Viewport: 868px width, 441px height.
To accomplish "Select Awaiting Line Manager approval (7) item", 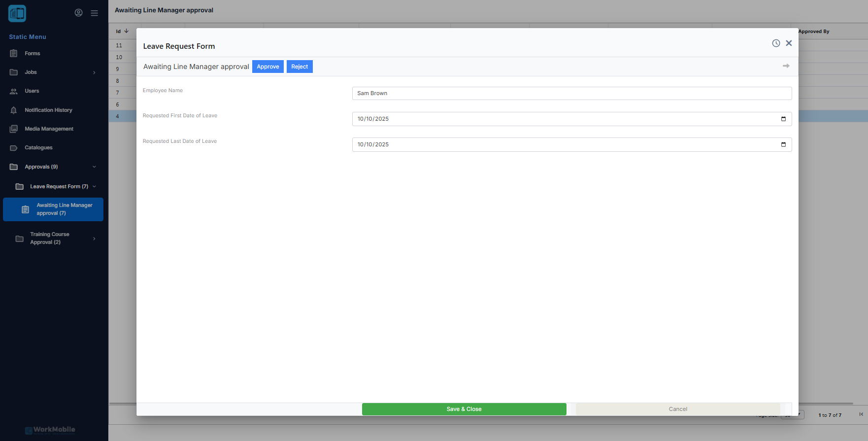I will pos(53,209).
